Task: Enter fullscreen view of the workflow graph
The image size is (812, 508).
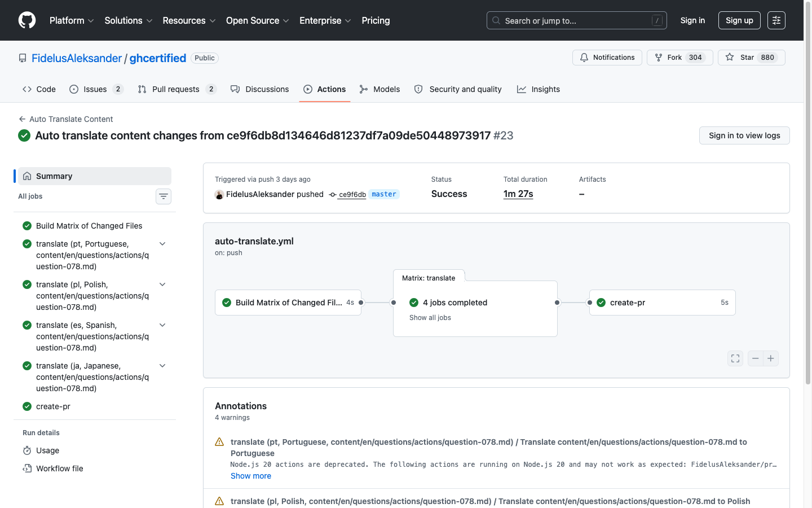Action: (x=735, y=358)
